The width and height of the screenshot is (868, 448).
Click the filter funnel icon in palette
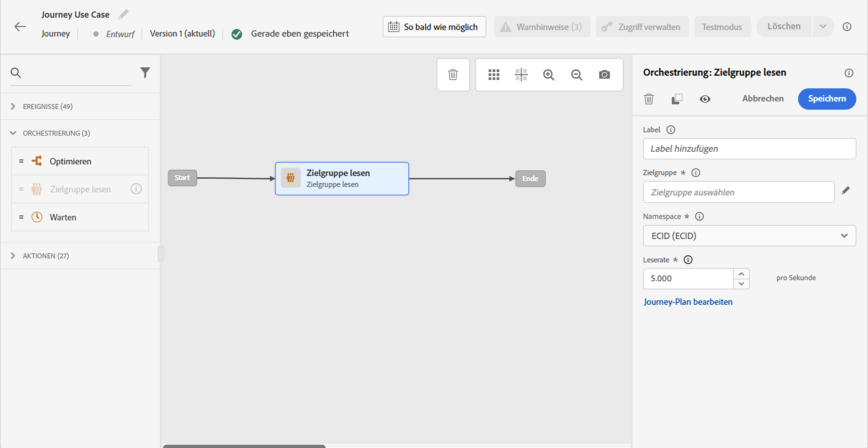pyautogui.click(x=145, y=72)
